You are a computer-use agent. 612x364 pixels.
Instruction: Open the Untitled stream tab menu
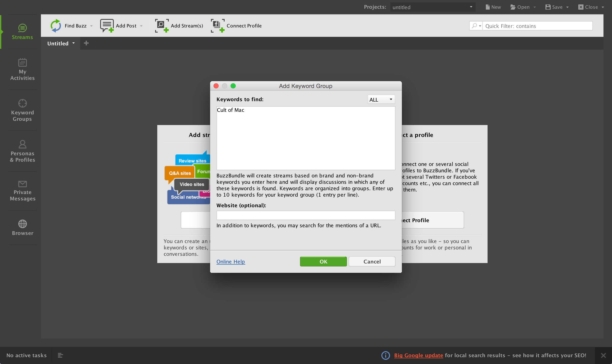[x=73, y=43]
